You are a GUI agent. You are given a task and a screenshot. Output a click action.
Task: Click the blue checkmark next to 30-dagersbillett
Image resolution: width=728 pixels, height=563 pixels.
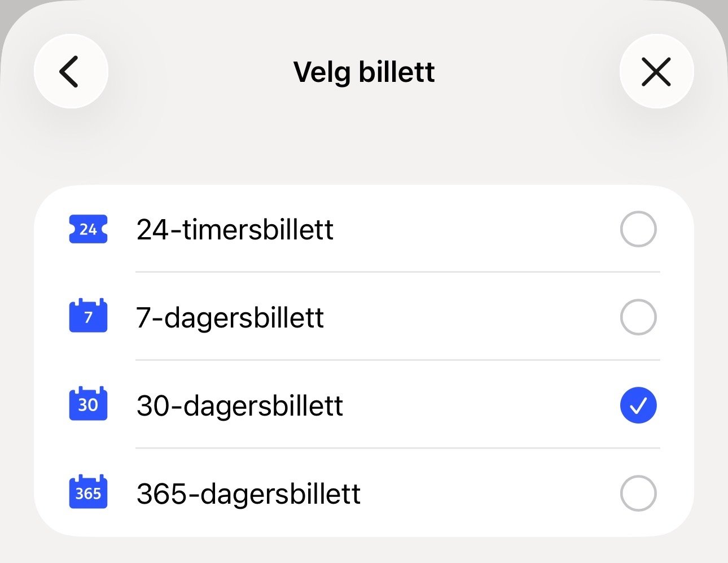click(x=638, y=404)
